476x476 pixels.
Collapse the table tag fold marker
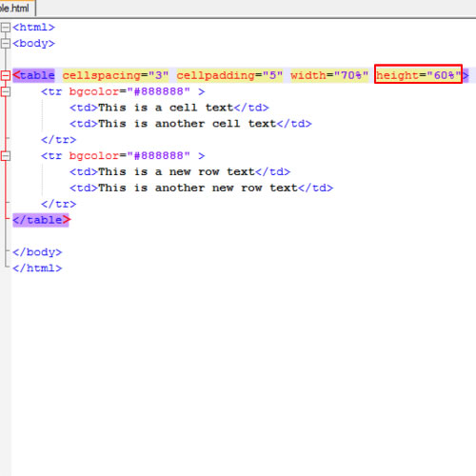point(6,75)
